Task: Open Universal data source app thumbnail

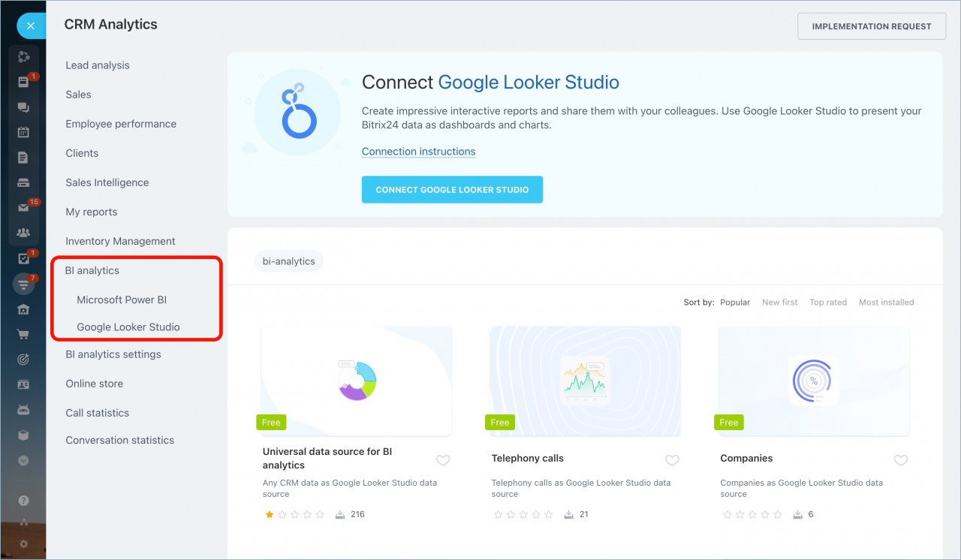Action: click(356, 381)
